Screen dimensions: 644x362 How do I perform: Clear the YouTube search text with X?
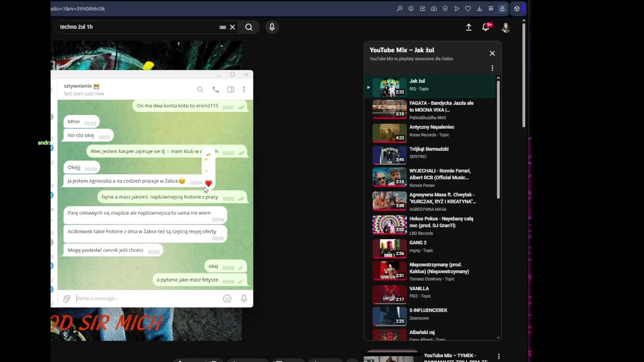pyautogui.click(x=232, y=27)
